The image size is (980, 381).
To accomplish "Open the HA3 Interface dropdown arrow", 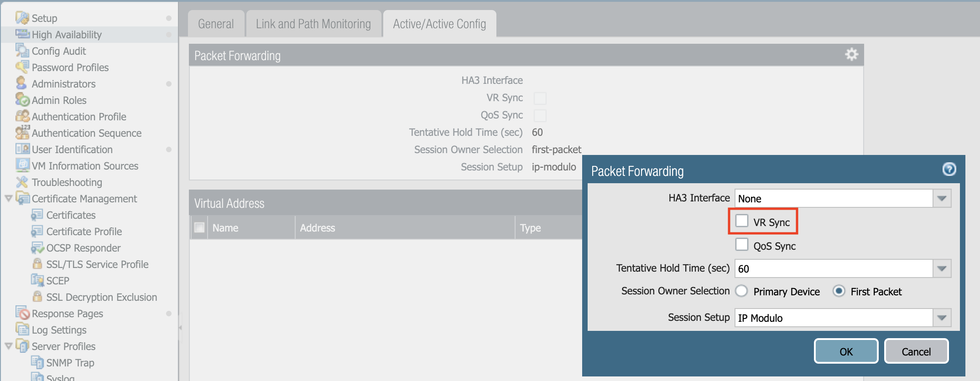I will (942, 199).
